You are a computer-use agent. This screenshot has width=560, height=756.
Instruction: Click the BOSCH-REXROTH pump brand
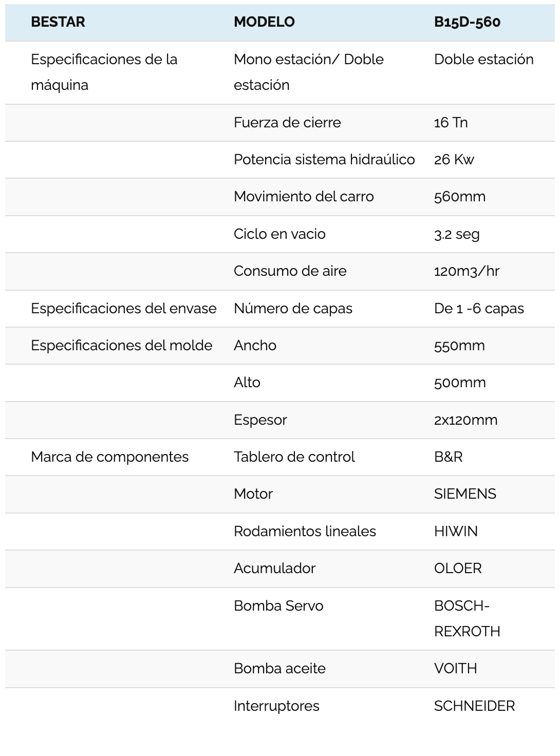pyautogui.click(x=466, y=618)
